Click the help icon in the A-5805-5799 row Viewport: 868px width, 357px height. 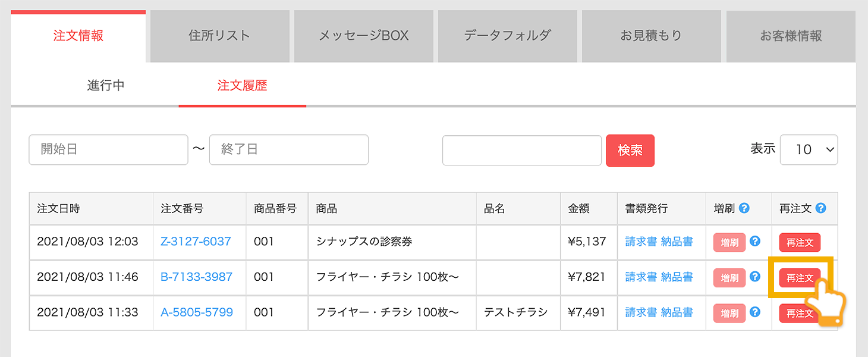(x=754, y=313)
